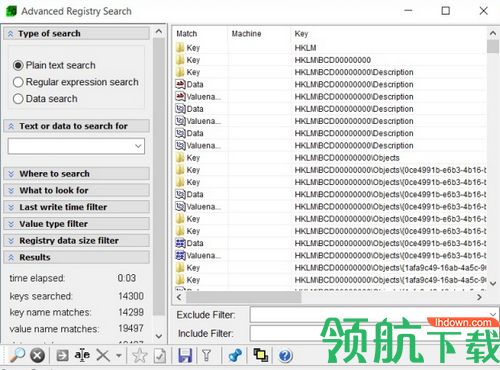
Task: Save results with the floppy disk icon
Action: (x=185, y=355)
